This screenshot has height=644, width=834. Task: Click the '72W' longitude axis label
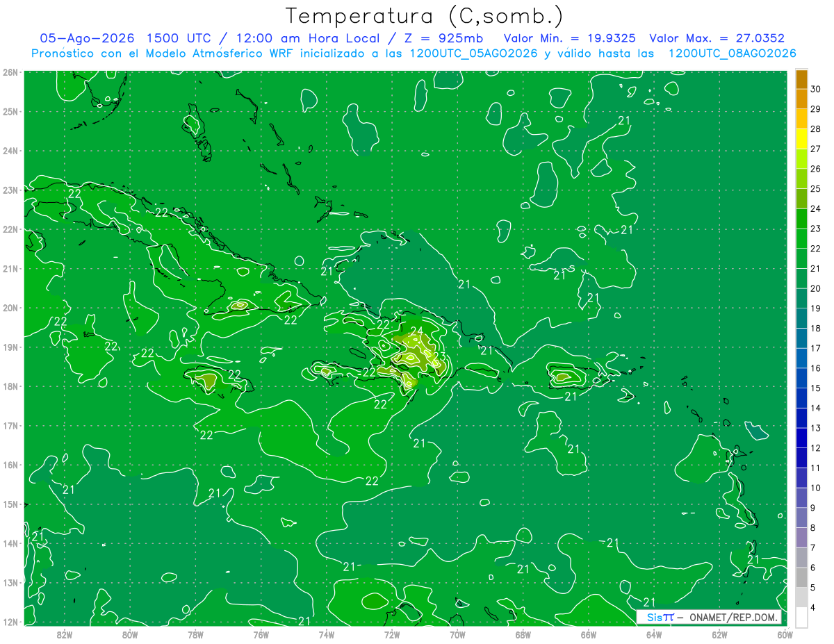[x=392, y=634]
